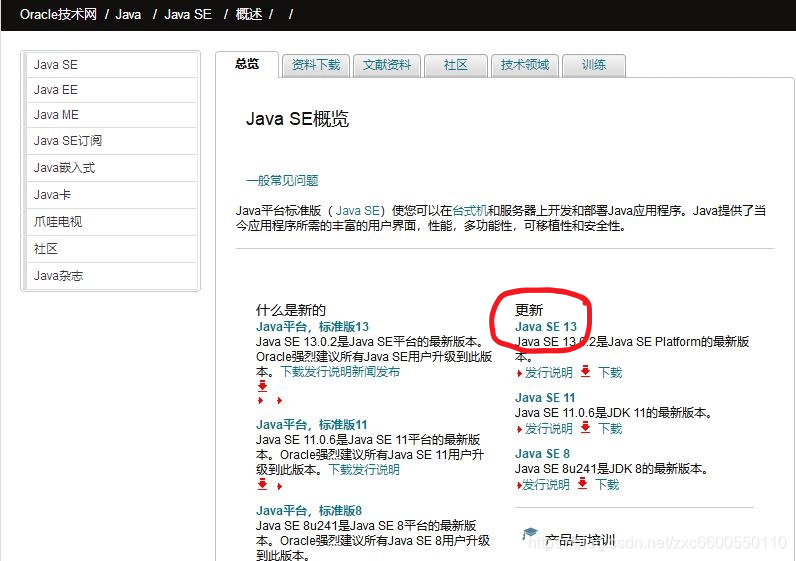The width and height of the screenshot is (796, 561).
Task: Select Java EE in the sidebar
Action: tap(111, 90)
